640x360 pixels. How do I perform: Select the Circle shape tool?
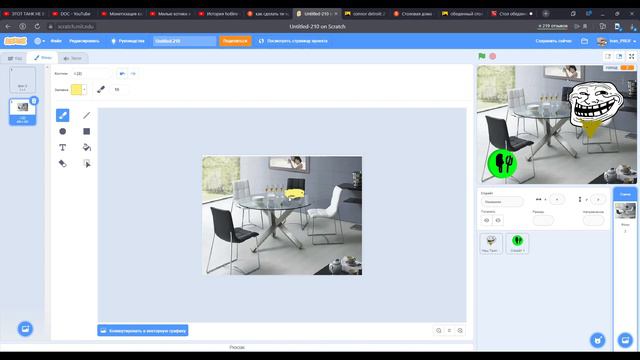coord(62,131)
